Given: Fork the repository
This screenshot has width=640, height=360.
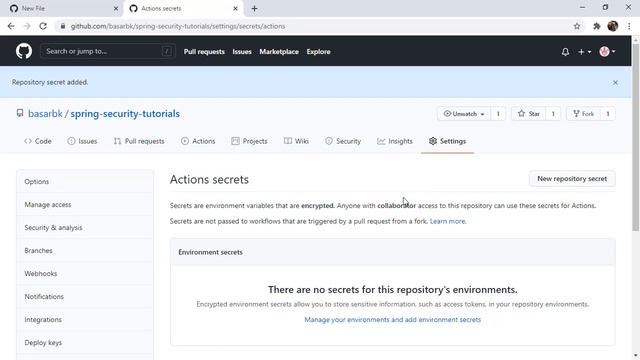Looking at the screenshot, I should tap(584, 114).
